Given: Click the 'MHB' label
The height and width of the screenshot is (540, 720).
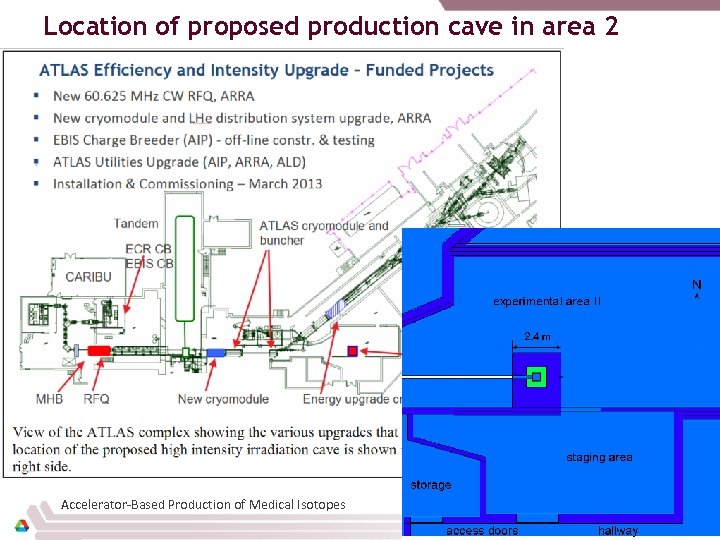Looking at the screenshot, I should click(49, 399).
